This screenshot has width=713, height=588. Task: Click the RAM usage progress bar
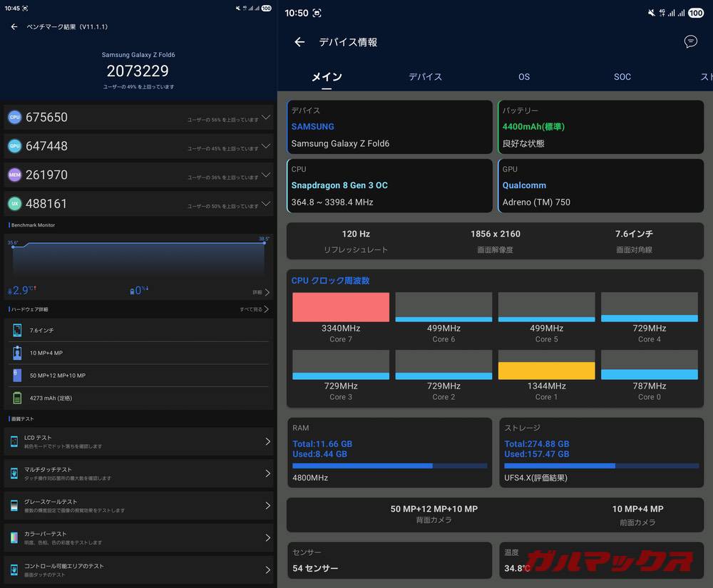click(x=390, y=465)
